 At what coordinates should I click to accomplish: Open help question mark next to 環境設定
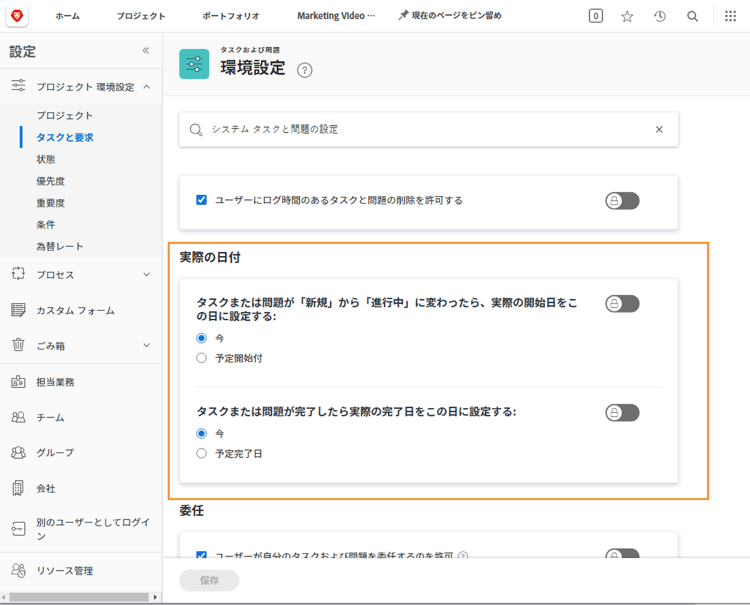click(x=305, y=70)
